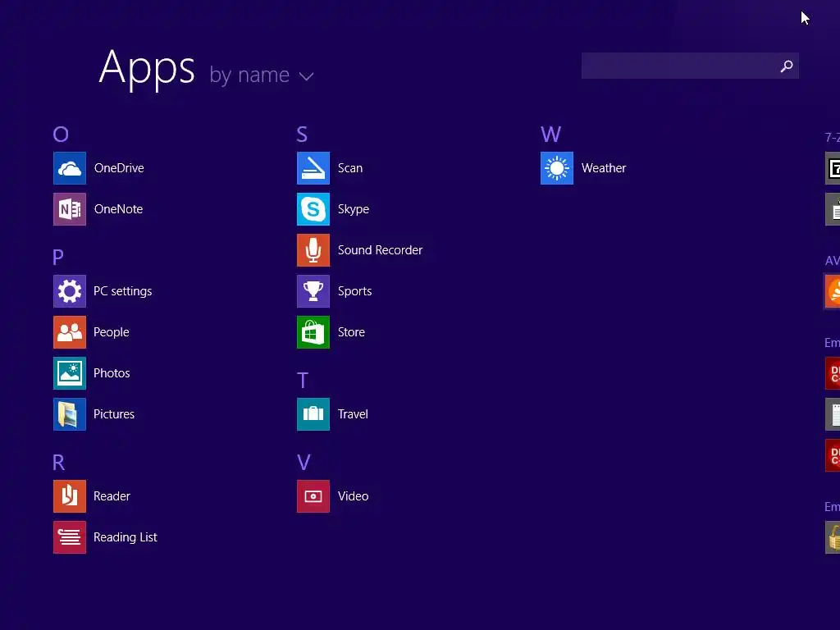
Task: Open the Pictures folder icon
Action: tap(70, 414)
